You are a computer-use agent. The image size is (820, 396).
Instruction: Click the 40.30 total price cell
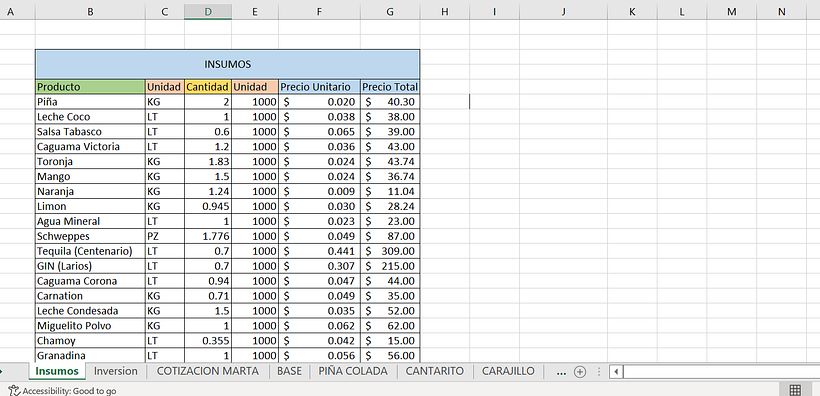click(390, 102)
